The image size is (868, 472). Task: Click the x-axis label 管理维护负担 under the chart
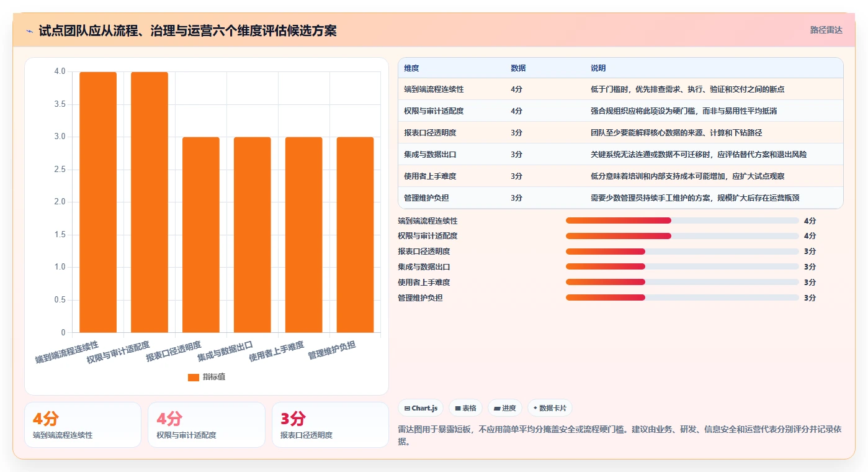(332, 350)
